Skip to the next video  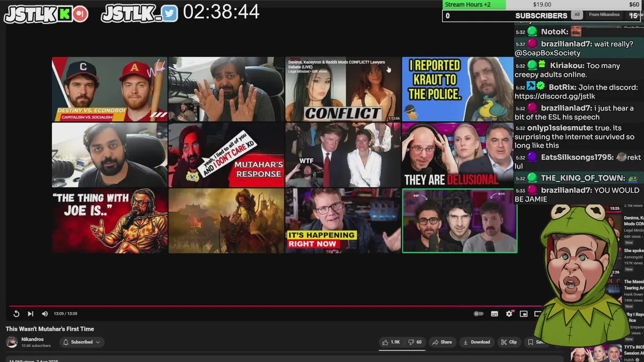[30, 314]
